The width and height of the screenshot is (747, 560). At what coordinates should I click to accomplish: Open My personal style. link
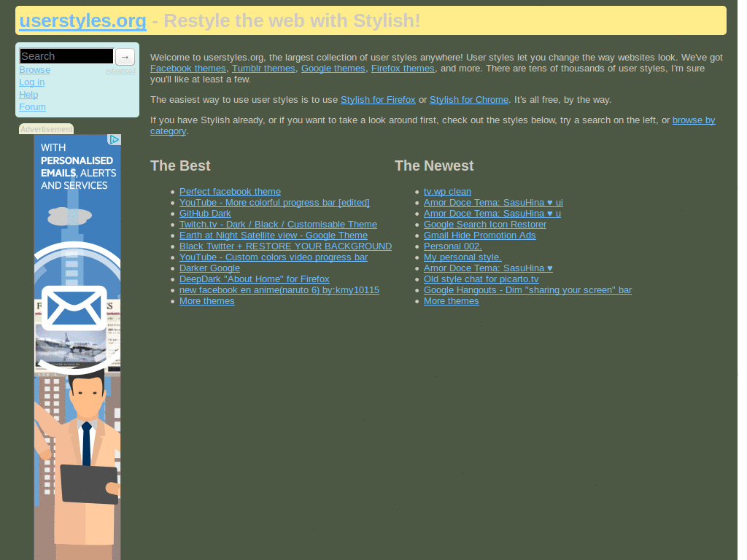pos(462,257)
